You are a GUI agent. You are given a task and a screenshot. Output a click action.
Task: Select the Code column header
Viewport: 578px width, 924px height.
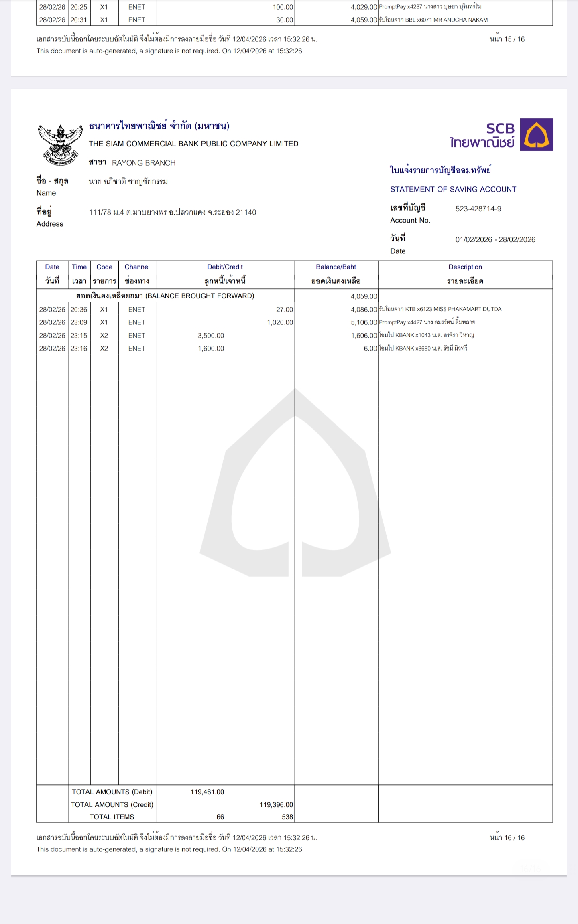[104, 274]
